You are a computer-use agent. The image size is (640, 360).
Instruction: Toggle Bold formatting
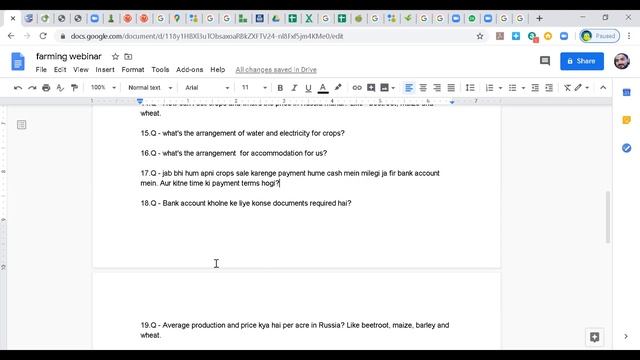(x=280, y=88)
